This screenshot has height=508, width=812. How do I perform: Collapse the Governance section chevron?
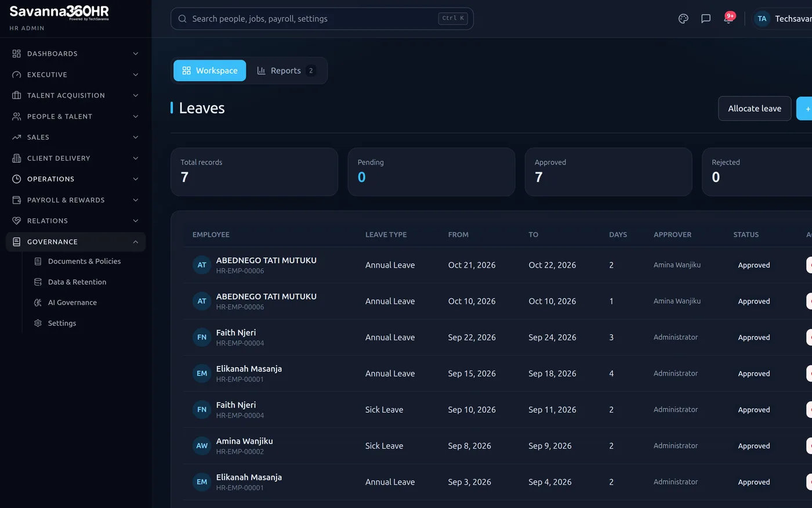click(136, 242)
